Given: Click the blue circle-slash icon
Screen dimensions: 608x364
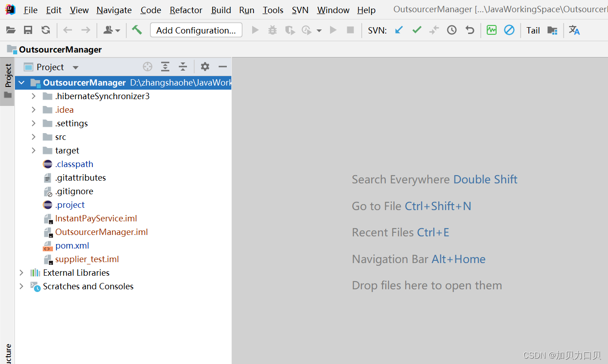Looking at the screenshot, I should click(509, 30).
